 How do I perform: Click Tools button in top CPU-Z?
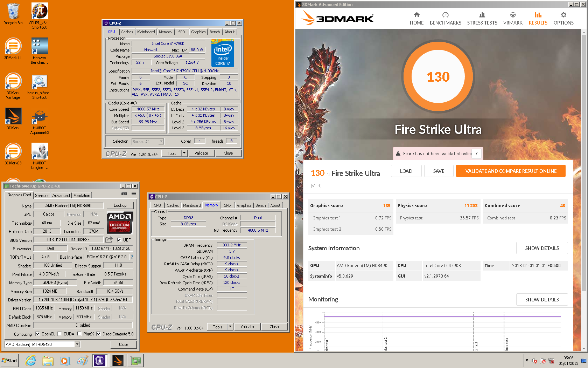171,153
